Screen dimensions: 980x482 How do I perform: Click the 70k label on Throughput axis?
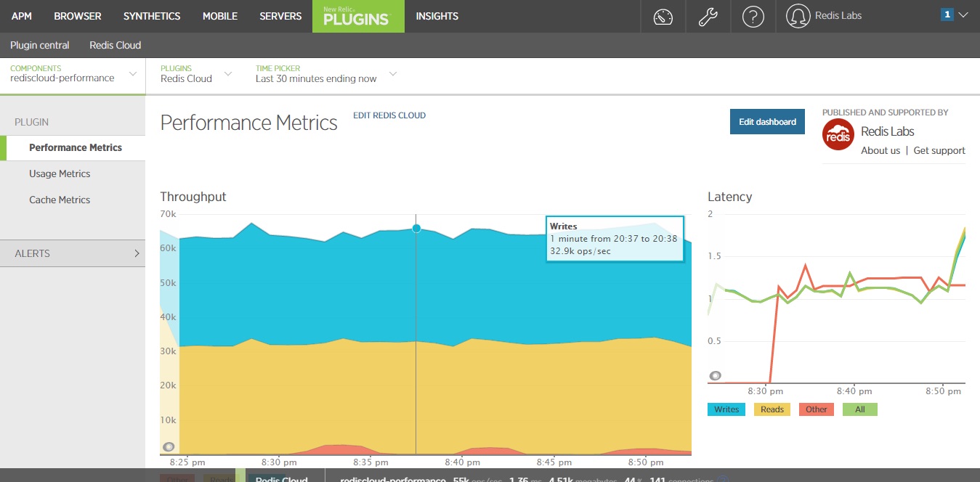168,214
